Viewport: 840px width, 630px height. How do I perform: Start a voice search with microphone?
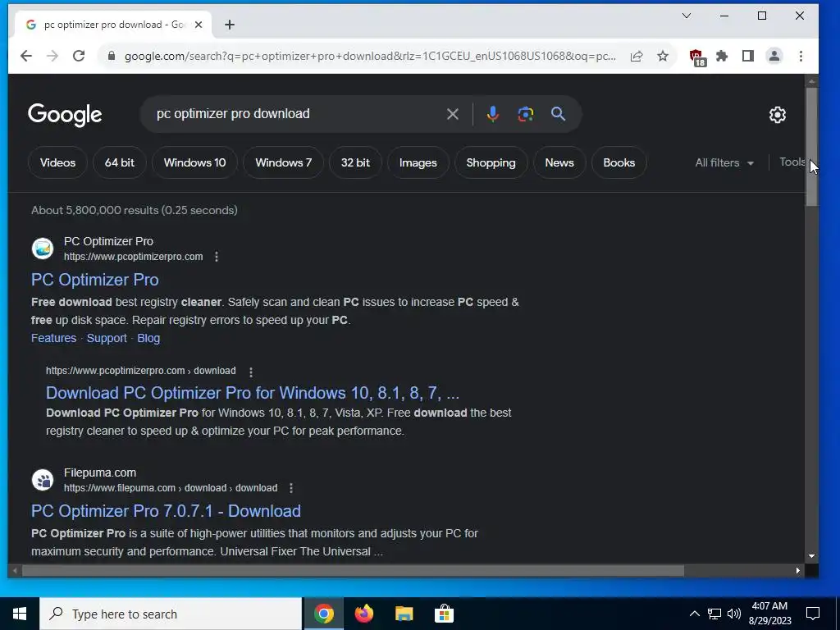click(x=493, y=114)
